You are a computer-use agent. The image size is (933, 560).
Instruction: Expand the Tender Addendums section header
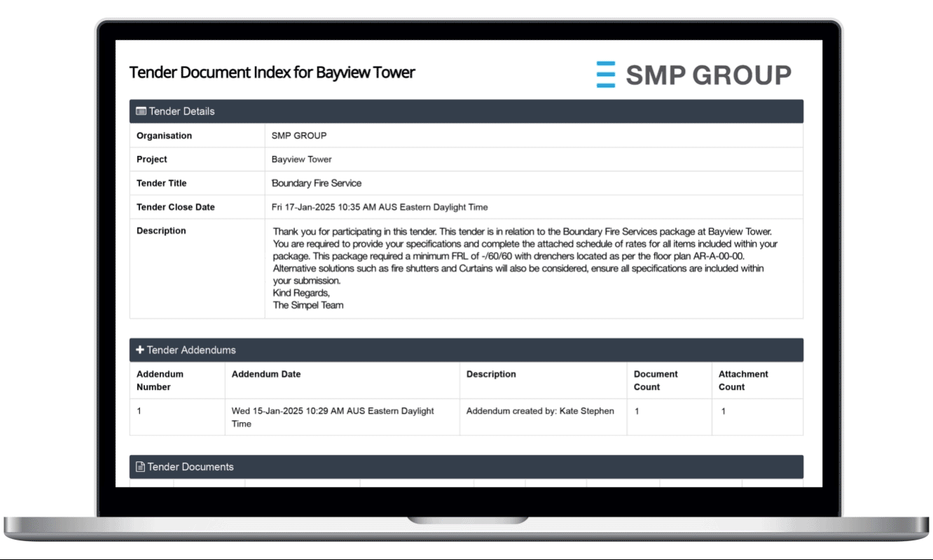(466, 350)
